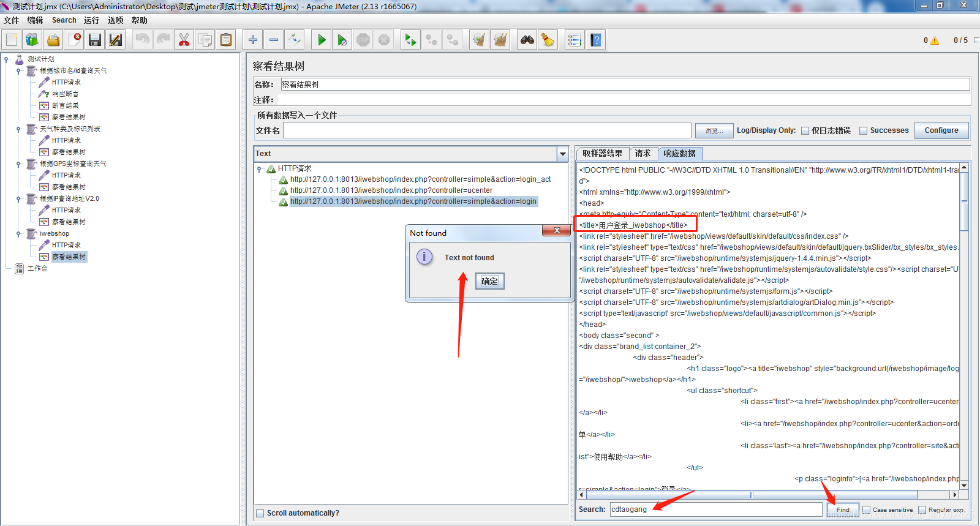Click the 浏览... browse button
This screenshot has width=980, height=526.
pos(714,130)
